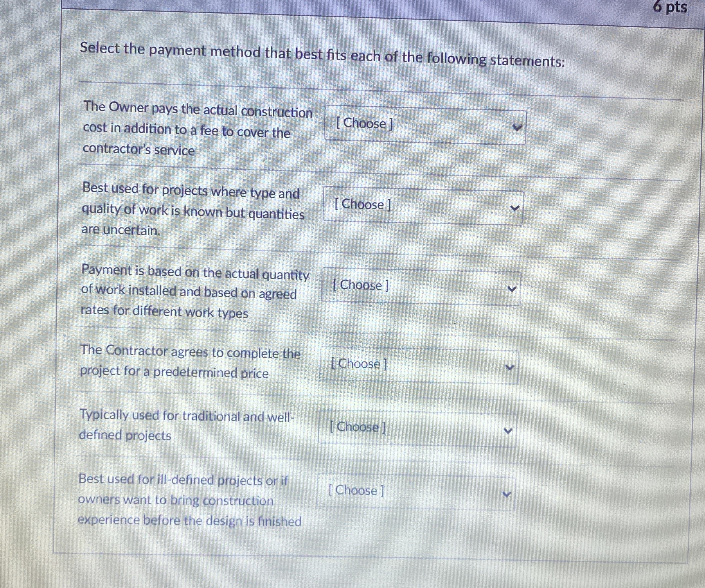Click the downward arrow beside the third Choose box
The image size is (705, 588).
(x=512, y=288)
